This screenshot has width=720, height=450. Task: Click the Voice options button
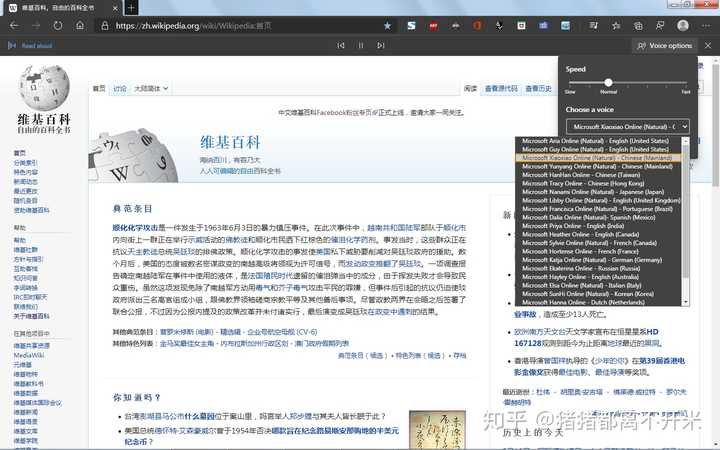[664, 45]
